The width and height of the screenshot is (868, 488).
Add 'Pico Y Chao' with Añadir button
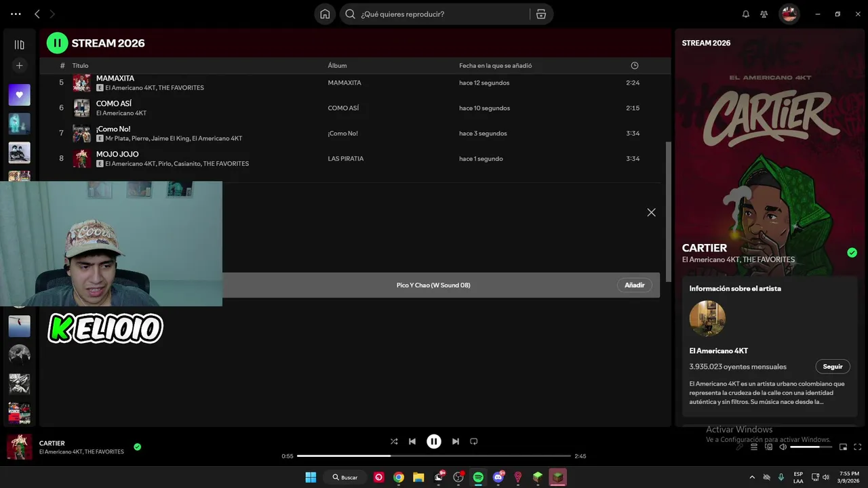635,285
